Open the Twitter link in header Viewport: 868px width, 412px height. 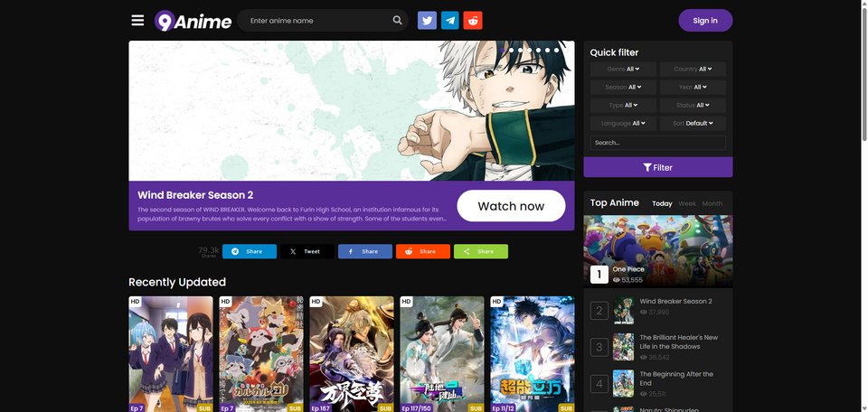tap(427, 21)
